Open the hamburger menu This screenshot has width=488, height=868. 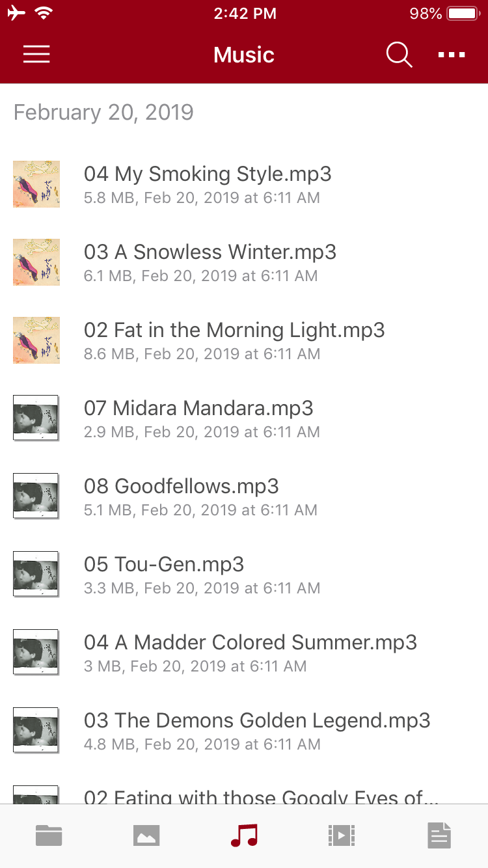(36, 55)
